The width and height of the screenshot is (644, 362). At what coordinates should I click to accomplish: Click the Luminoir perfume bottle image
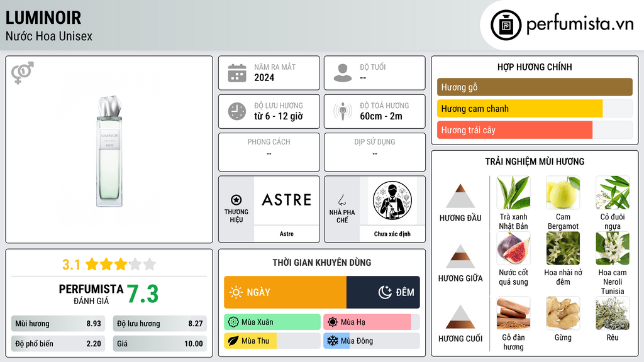[x=109, y=151]
